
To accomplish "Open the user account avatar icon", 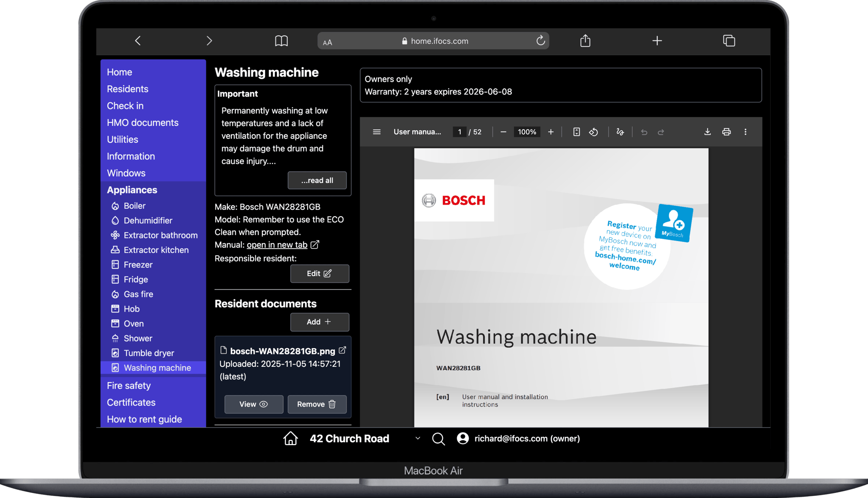I will (463, 438).
